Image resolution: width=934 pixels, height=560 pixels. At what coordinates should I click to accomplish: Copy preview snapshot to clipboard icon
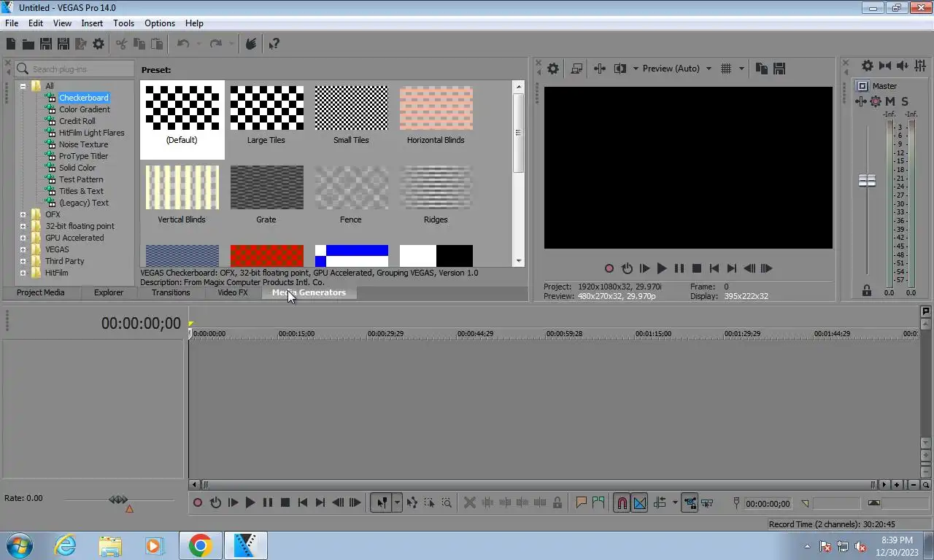(x=762, y=69)
